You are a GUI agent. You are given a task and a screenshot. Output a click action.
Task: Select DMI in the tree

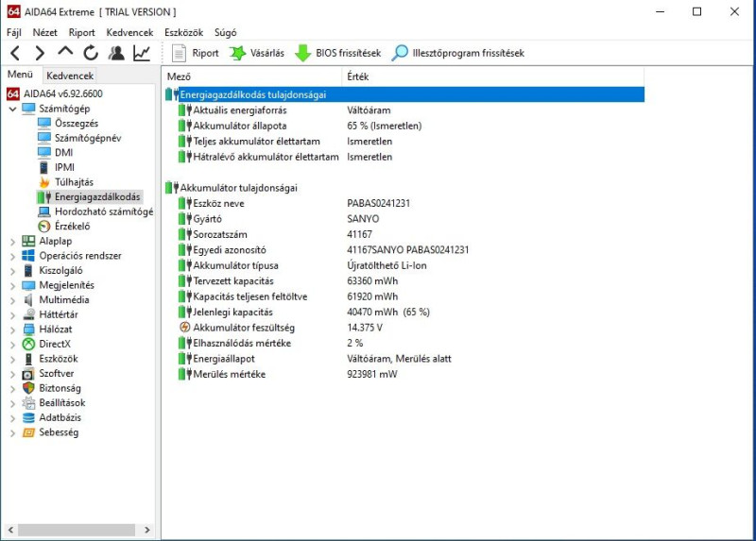pyautogui.click(x=63, y=153)
